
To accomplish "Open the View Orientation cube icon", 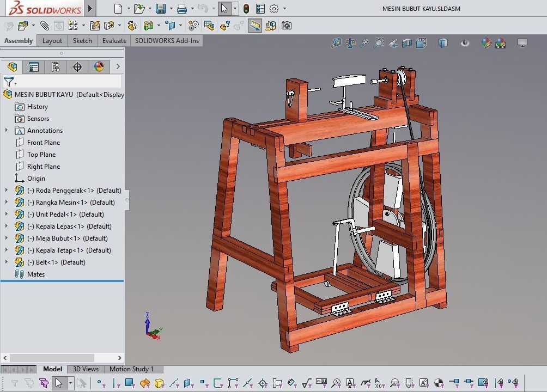I will pos(421,43).
